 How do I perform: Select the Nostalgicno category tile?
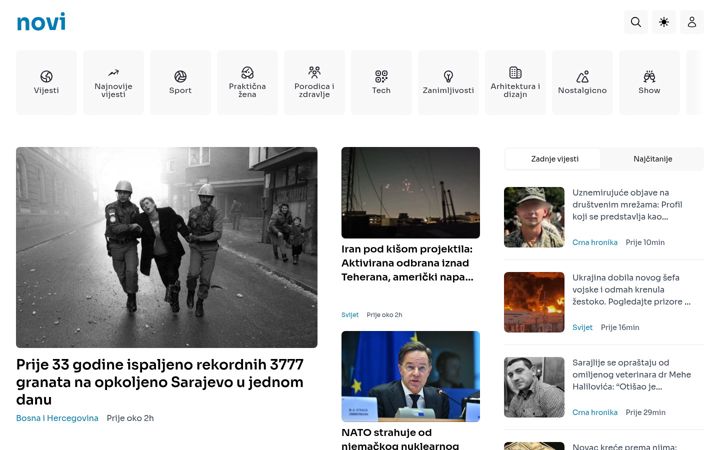pos(582,82)
